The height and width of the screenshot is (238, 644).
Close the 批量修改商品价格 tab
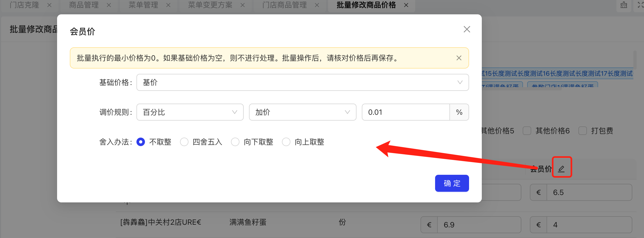pyautogui.click(x=406, y=5)
